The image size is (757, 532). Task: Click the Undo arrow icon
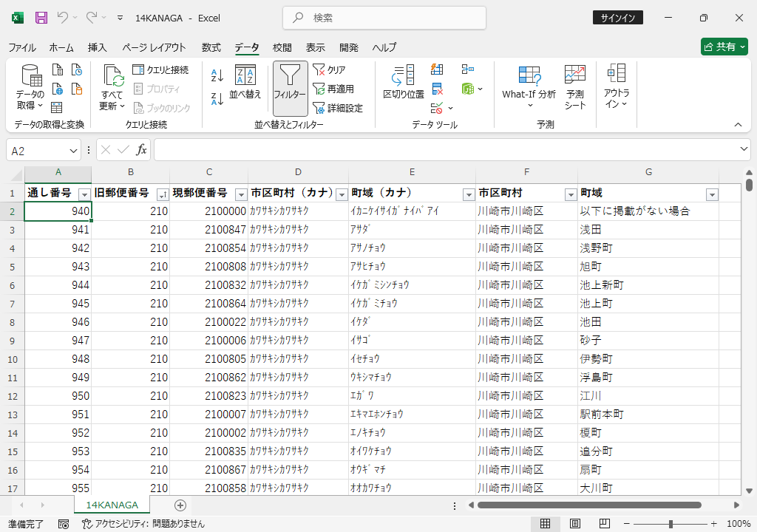[x=62, y=18]
